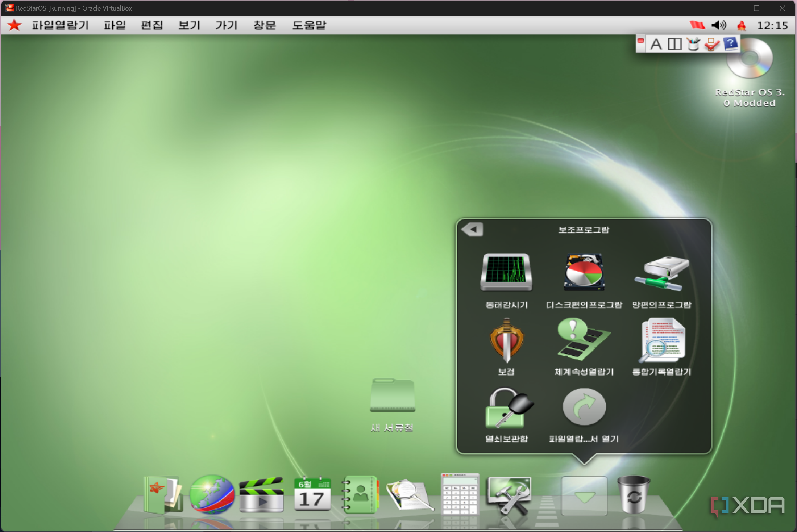Open system preferences tools dock icon
Viewport: 797px width, 532px height.
(509, 495)
